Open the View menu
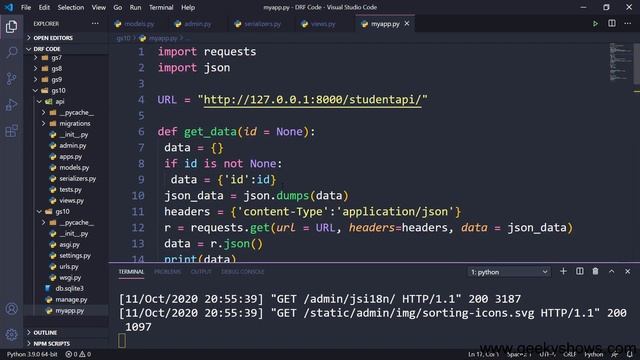 pyautogui.click(x=98, y=7)
